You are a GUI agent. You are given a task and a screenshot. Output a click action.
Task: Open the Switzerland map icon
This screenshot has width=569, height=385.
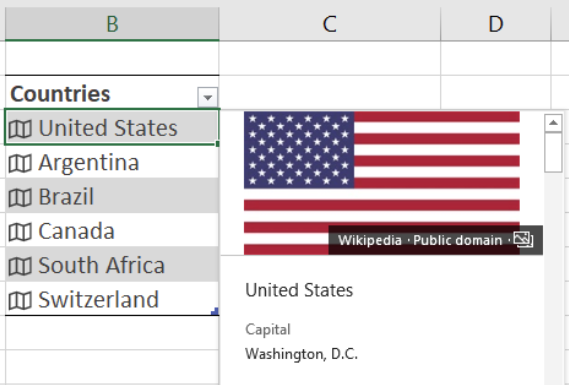tap(20, 301)
